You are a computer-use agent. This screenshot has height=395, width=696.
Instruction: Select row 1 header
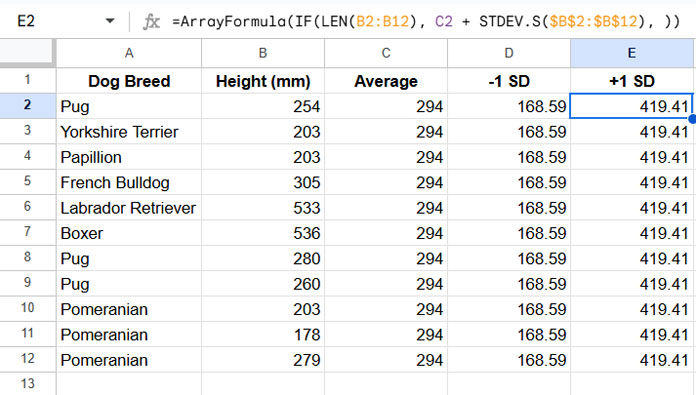28,80
